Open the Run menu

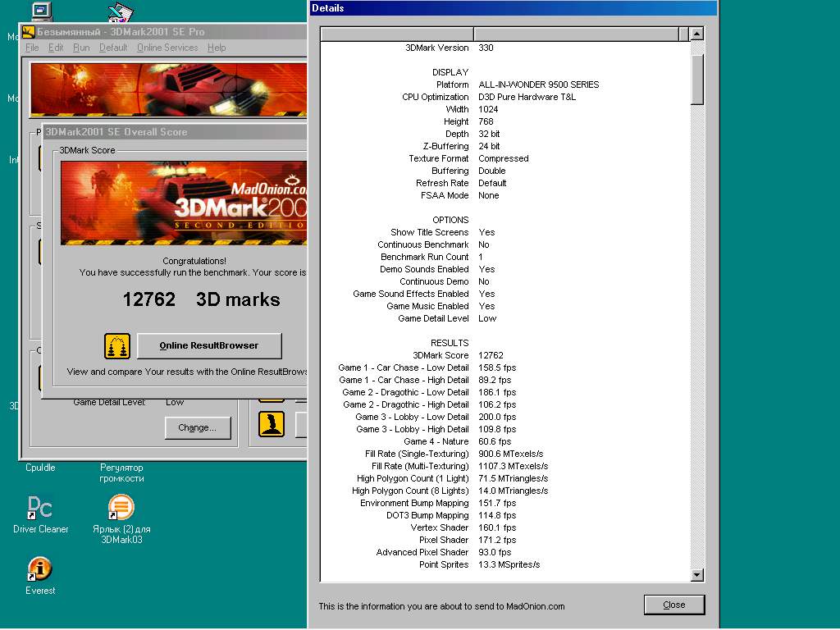(81, 48)
